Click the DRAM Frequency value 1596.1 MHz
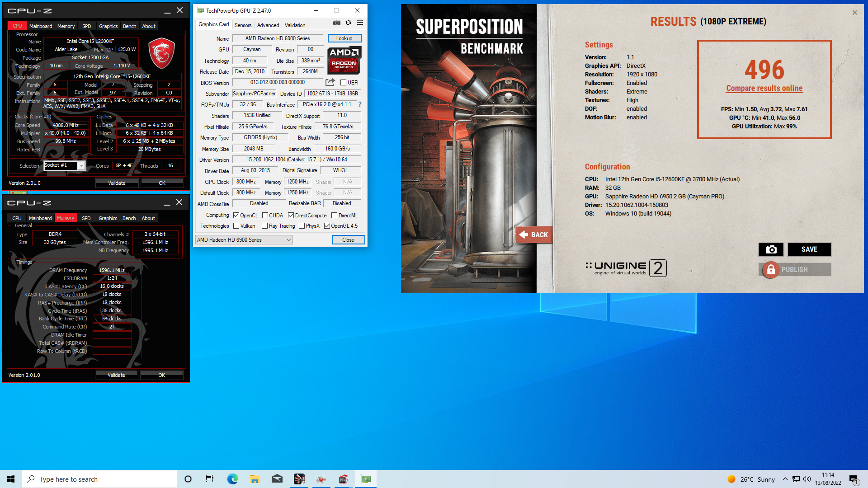This screenshot has width=868, height=488. (x=112, y=270)
